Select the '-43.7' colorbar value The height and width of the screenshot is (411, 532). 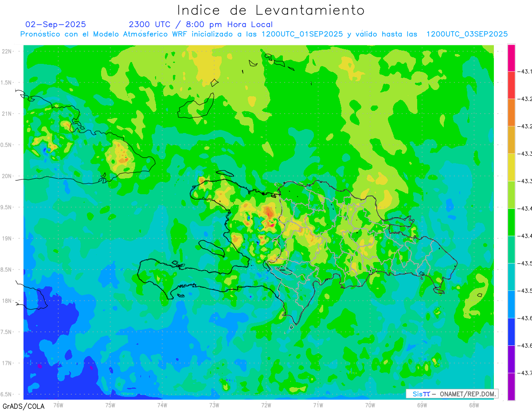[x=526, y=373]
